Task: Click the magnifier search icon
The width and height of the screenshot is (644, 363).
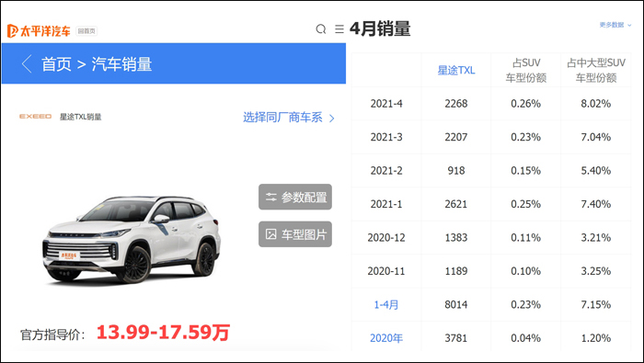Action: [321, 29]
